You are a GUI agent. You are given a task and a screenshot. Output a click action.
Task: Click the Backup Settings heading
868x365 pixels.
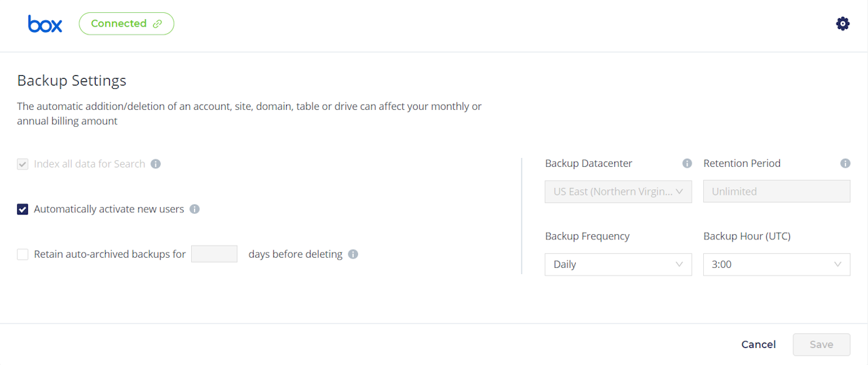point(72,81)
